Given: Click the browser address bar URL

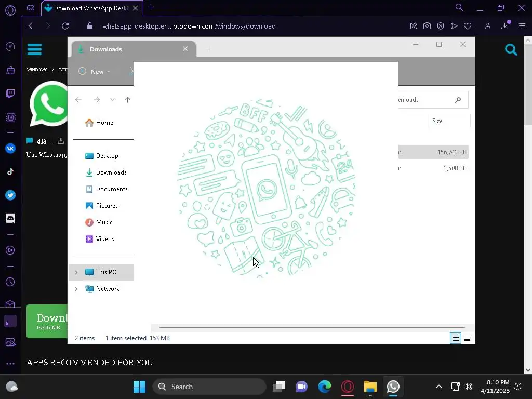Looking at the screenshot, I should click(189, 26).
